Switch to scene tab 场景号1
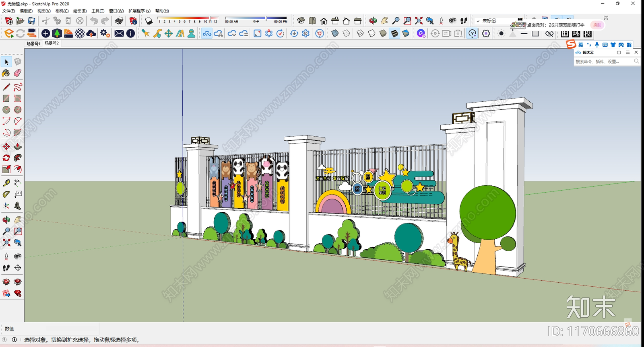 point(33,43)
